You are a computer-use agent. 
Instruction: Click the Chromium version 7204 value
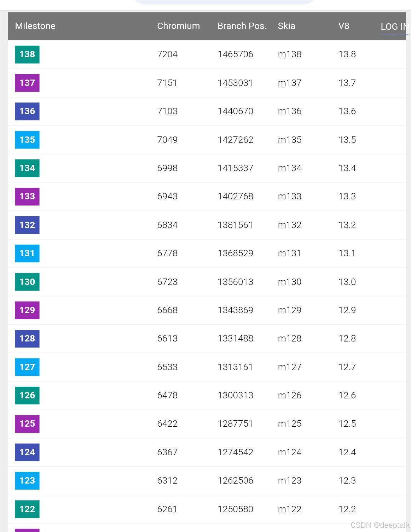coord(167,54)
